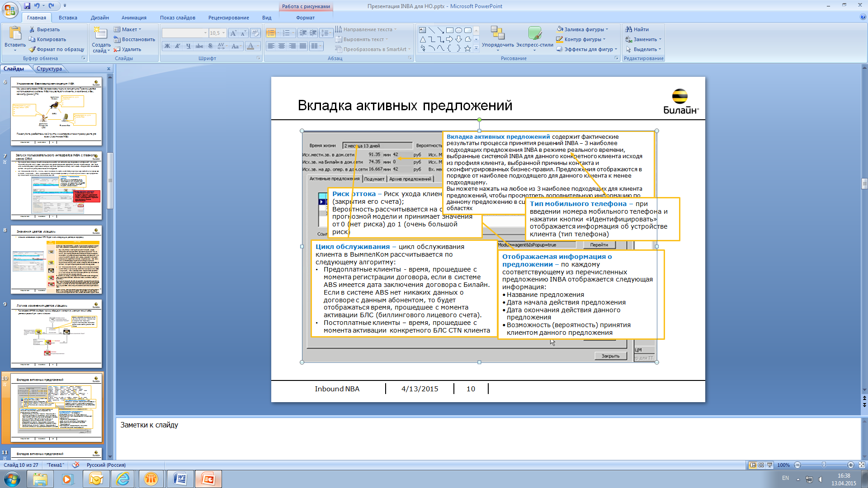Open Упорядочить arrange dropdown

498,38
